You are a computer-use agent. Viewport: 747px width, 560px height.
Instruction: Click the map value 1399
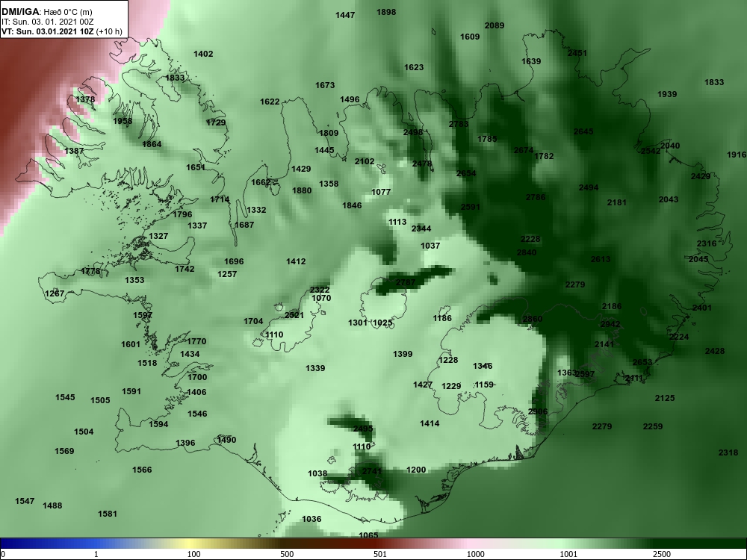(x=403, y=354)
